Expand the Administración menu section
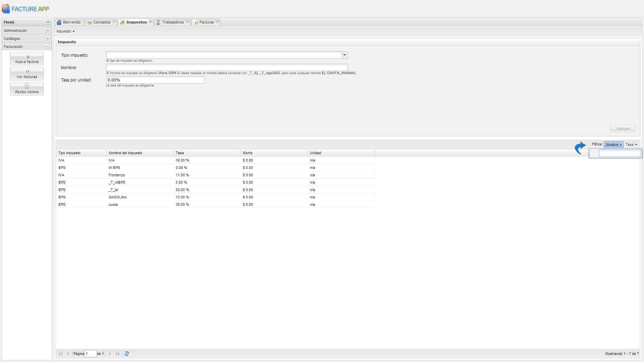The width and height of the screenshot is (644, 362). pos(48,31)
